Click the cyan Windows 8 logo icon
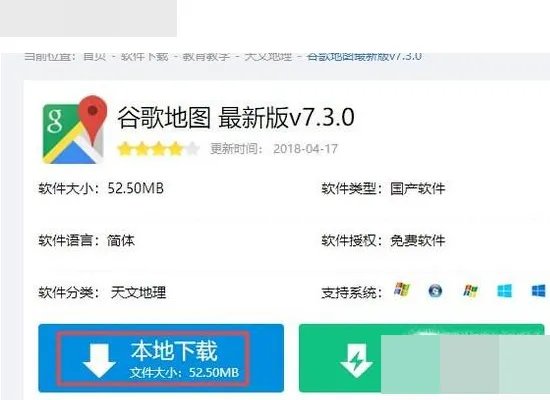 tap(504, 291)
